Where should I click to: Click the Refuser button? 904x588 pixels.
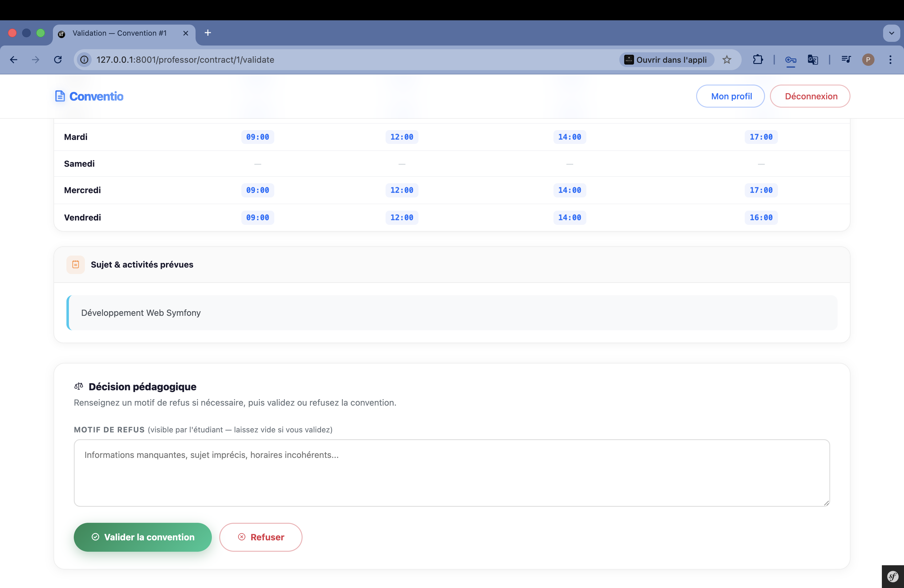coord(260,537)
